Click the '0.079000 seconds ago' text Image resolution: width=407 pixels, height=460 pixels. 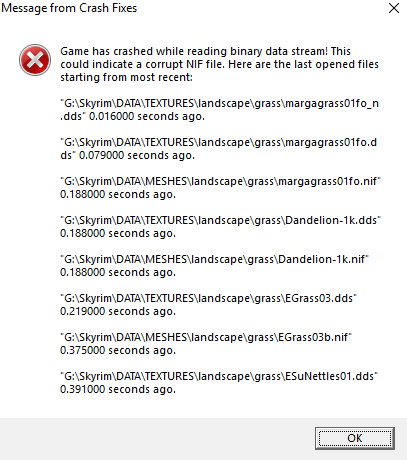pos(137,155)
